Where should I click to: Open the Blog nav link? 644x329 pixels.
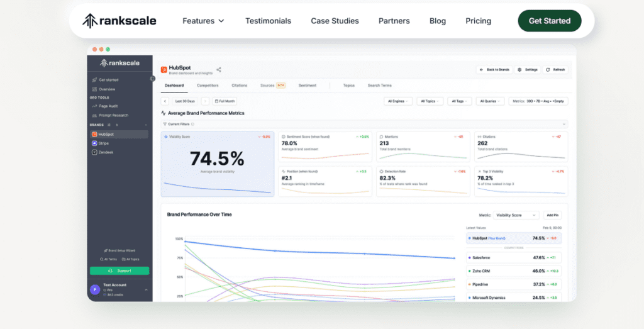point(438,21)
